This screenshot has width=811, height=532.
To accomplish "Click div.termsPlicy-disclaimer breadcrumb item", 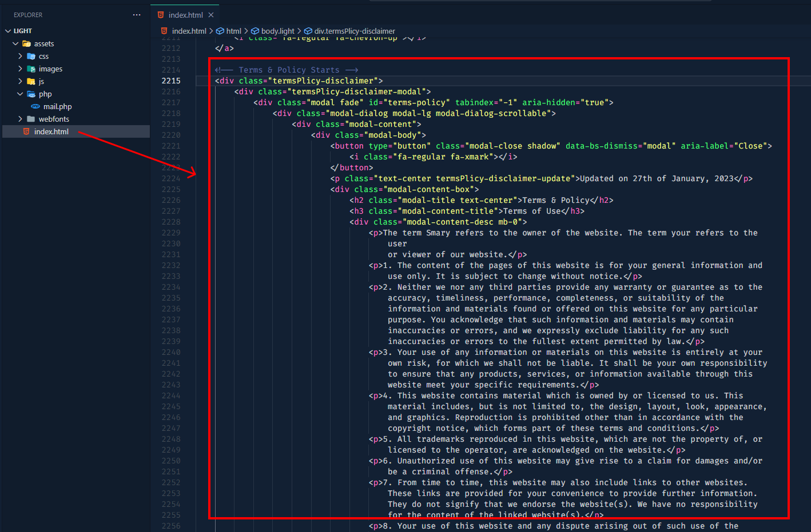I will (355, 31).
